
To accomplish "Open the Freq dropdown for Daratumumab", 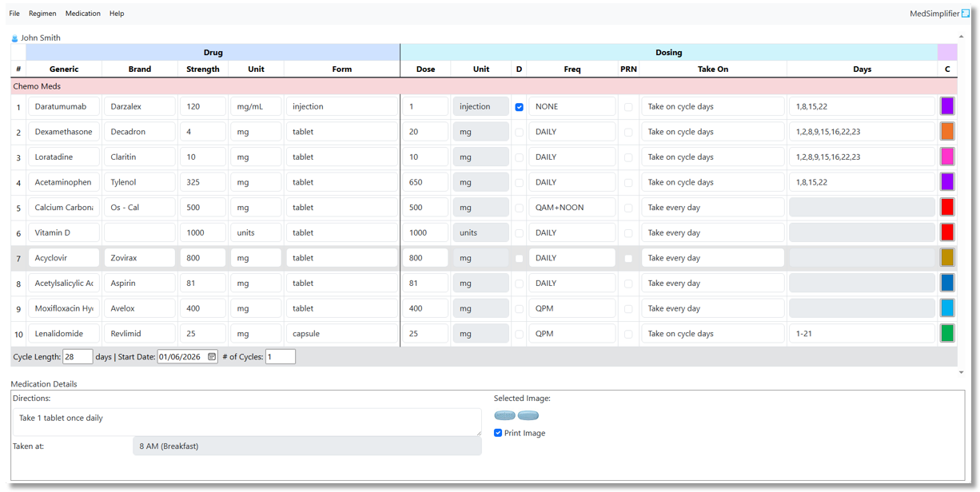I will (x=572, y=106).
